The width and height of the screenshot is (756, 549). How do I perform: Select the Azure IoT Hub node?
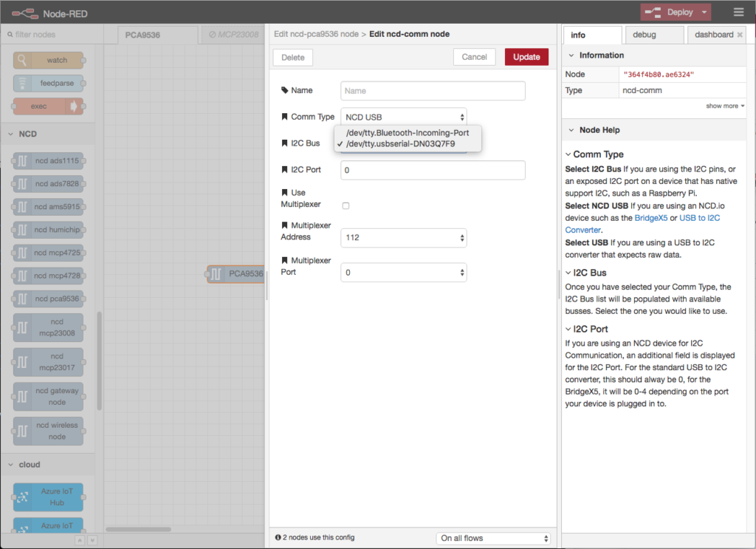coord(49,497)
